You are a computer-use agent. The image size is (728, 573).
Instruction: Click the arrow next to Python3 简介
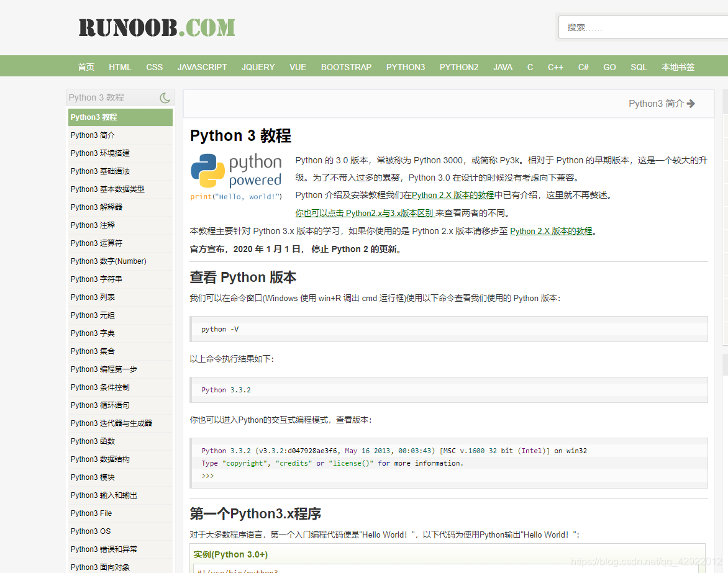[x=691, y=104]
